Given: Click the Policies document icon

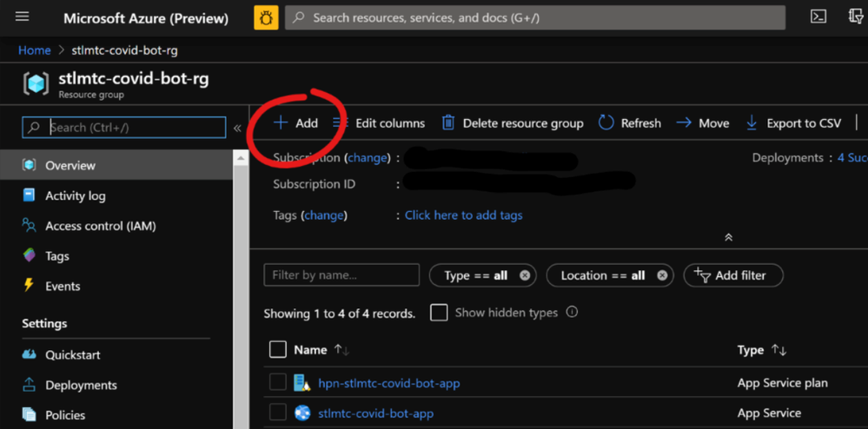Looking at the screenshot, I should tap(29, 414).
